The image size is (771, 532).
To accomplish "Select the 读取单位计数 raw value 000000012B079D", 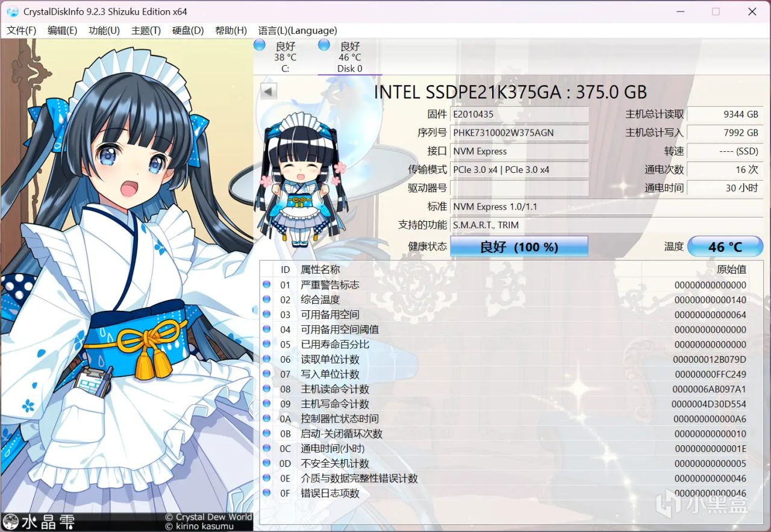I will point(710,359).
